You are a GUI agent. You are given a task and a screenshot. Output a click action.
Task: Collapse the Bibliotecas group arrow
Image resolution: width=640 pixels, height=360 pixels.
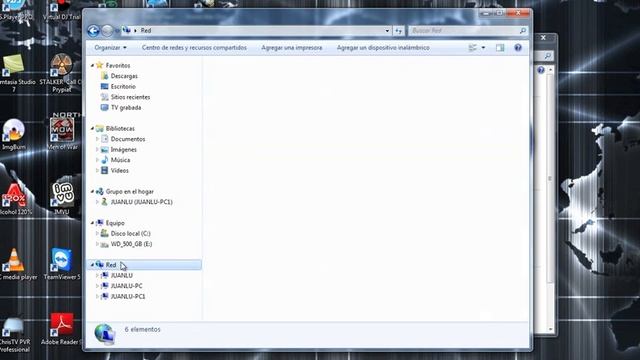pyautogui.click(x=92, y=129)
